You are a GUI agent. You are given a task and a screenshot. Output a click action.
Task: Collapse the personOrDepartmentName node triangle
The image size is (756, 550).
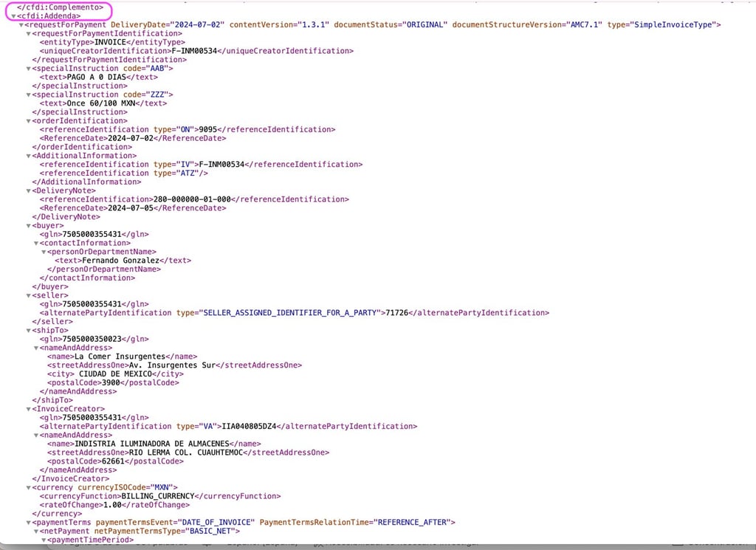coord(44,252)
